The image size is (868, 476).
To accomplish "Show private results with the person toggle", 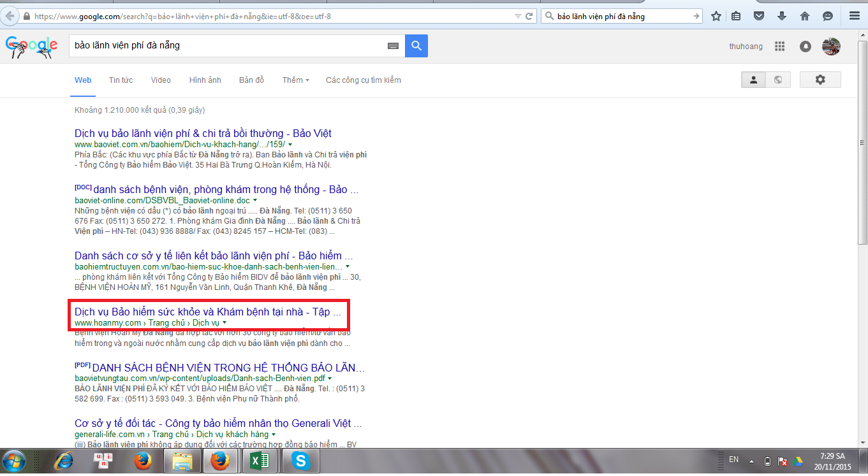I will (753, 80).
